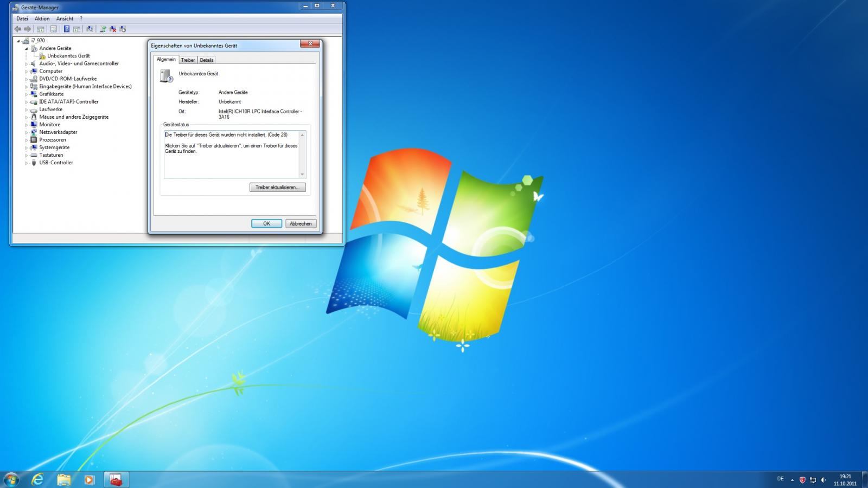Confirm the dialog with OK
Screen dimensions: 868x488
coord(266,223)
